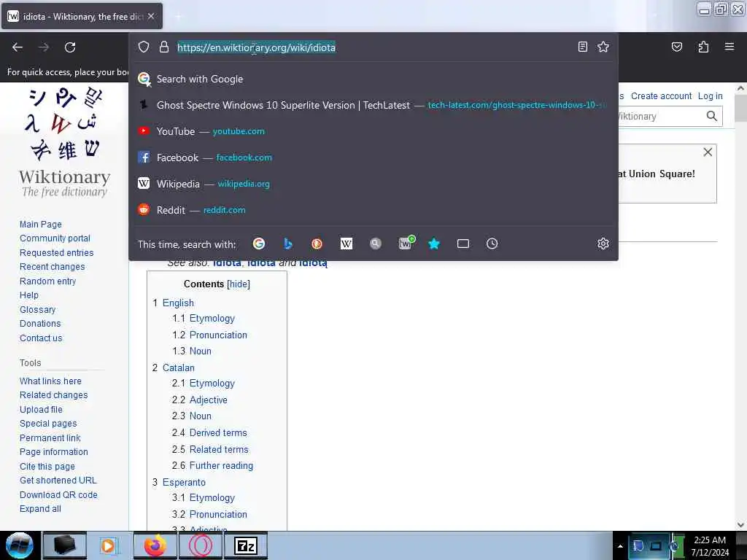Open Donations sidebar link

pyautogui.click(x=40, y=324)
